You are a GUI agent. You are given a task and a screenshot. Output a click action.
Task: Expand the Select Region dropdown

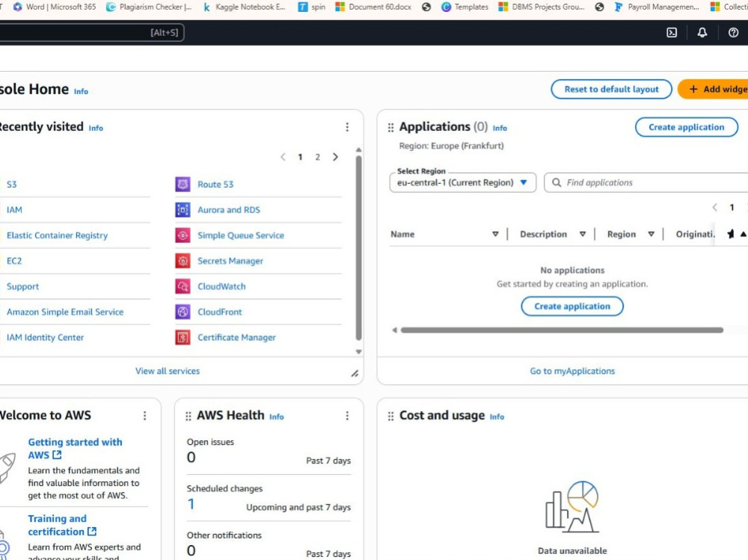click(463, 182)
